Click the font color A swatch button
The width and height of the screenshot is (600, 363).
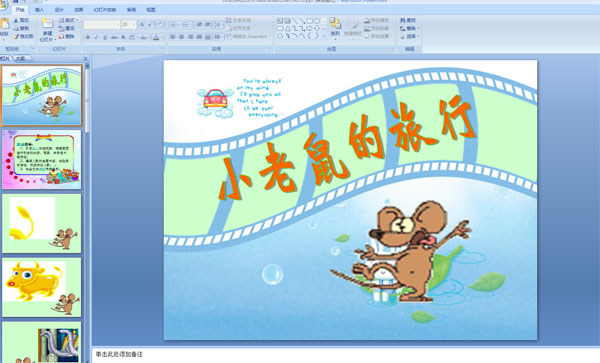(156, 37)
